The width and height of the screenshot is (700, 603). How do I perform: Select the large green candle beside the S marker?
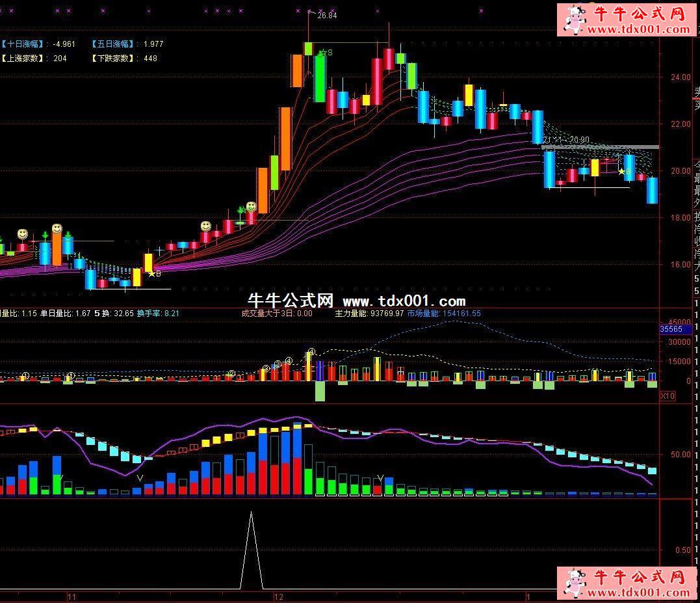pyautogui.click(x=320, y=79)
